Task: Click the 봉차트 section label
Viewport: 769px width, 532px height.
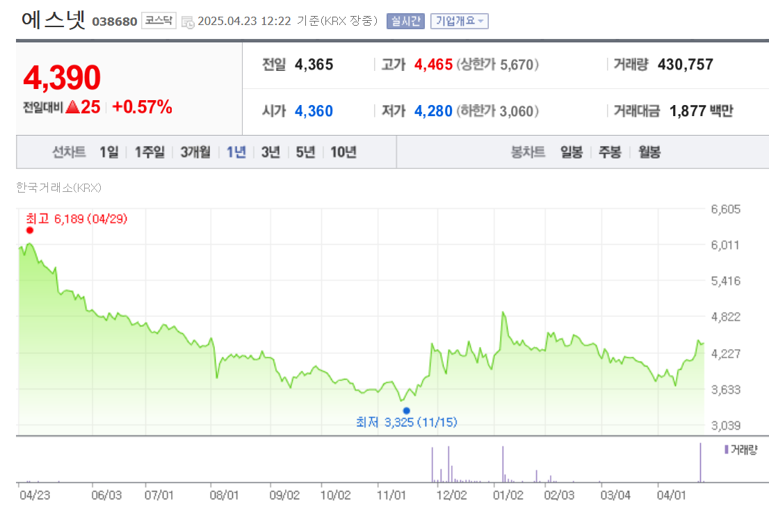Action: point(528,152)
